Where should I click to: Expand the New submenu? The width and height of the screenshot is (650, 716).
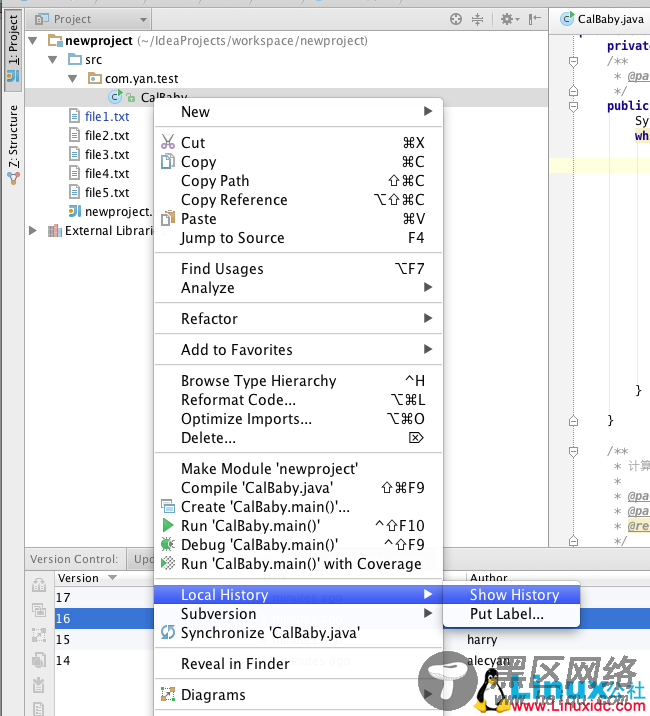pyautogui.click(x=298, y=111)
